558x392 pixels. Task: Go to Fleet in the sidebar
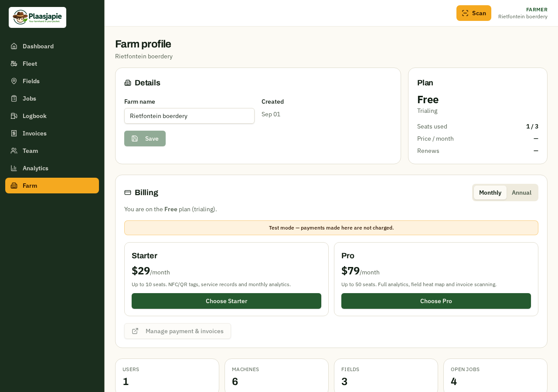(52, 64)
